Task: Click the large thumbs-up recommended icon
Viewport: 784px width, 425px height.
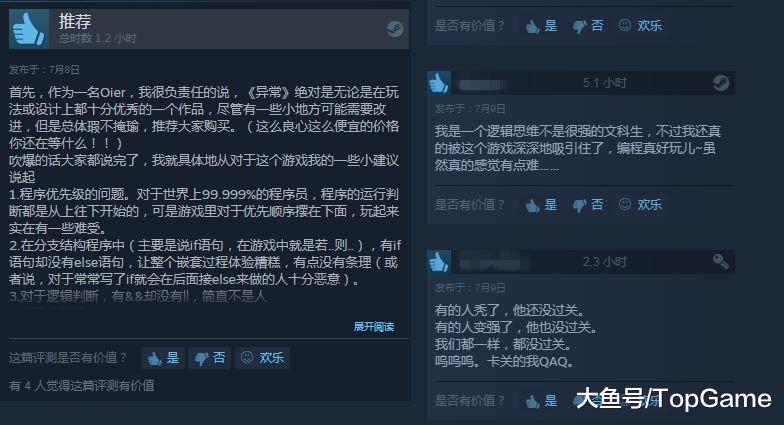Action: [x=29, y=30]
